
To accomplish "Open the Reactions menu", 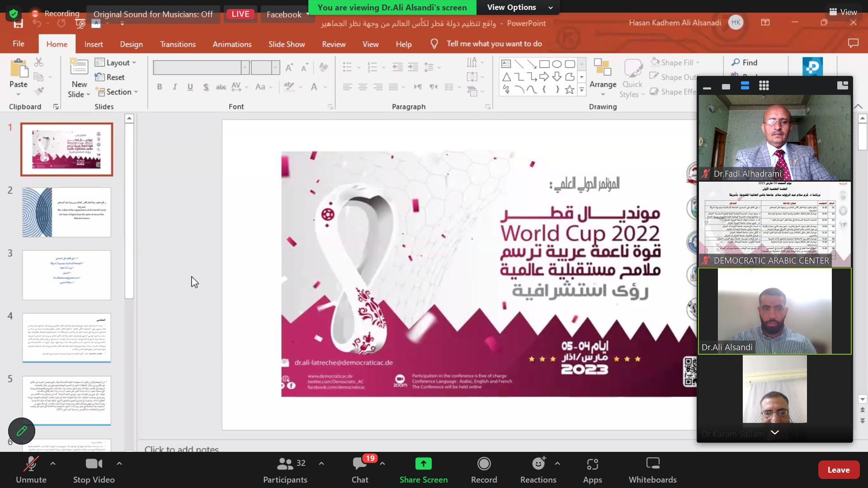I will [538, 464].
